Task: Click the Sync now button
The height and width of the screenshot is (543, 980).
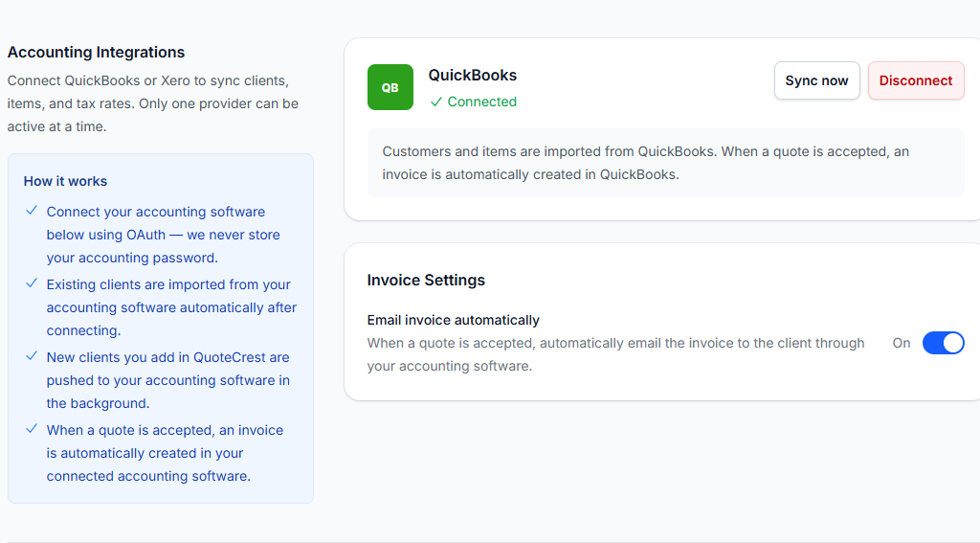Action: (x=817, y=80)
